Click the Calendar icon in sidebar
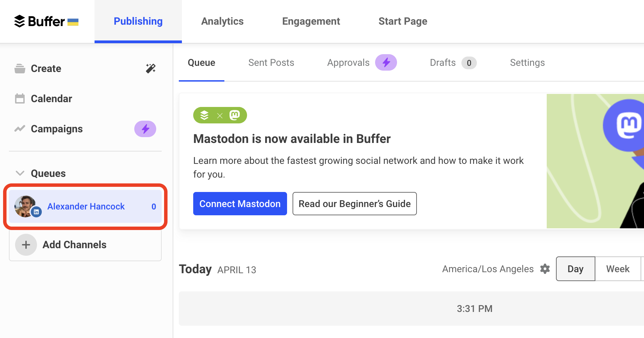Screen dimensions: 644x338 20,99
